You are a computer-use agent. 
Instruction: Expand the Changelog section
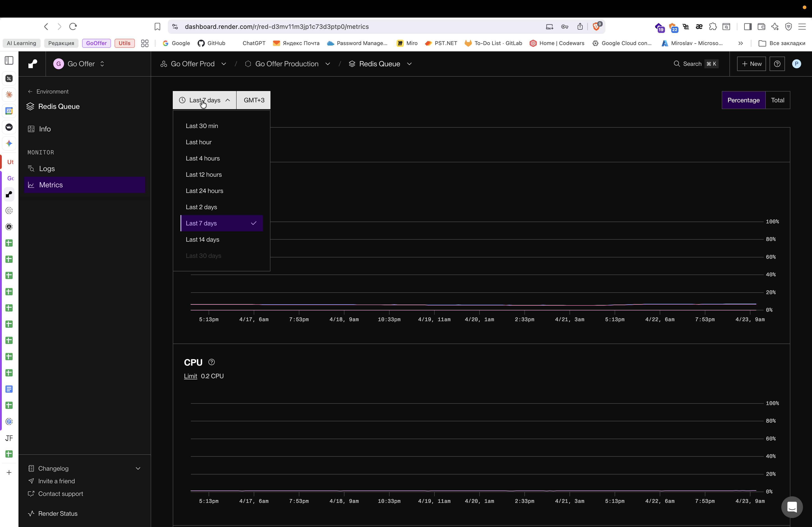point(138,468)
